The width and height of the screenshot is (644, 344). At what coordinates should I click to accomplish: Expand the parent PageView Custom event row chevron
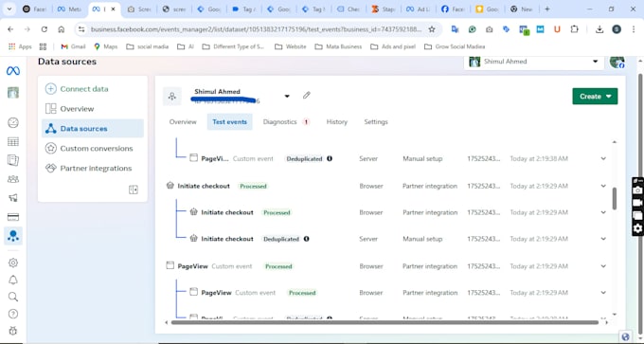pos(603,266)
